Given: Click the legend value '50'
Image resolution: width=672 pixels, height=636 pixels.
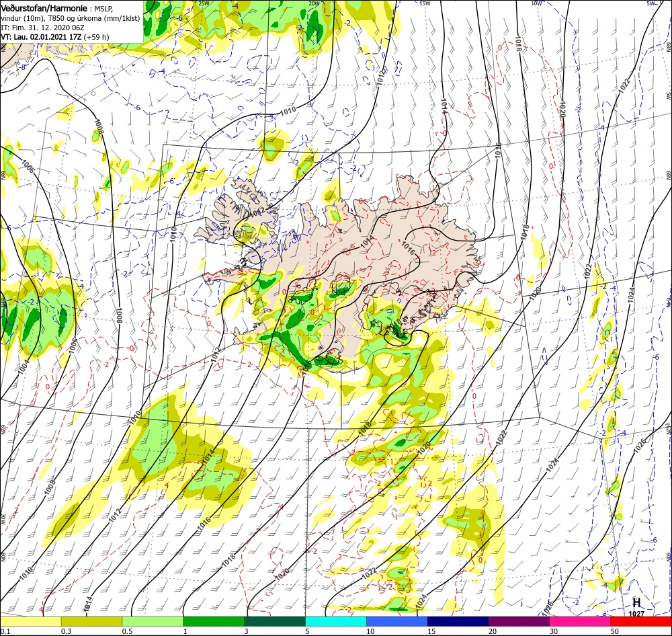Looking at the screenshot, I should (x=615, y=631).
